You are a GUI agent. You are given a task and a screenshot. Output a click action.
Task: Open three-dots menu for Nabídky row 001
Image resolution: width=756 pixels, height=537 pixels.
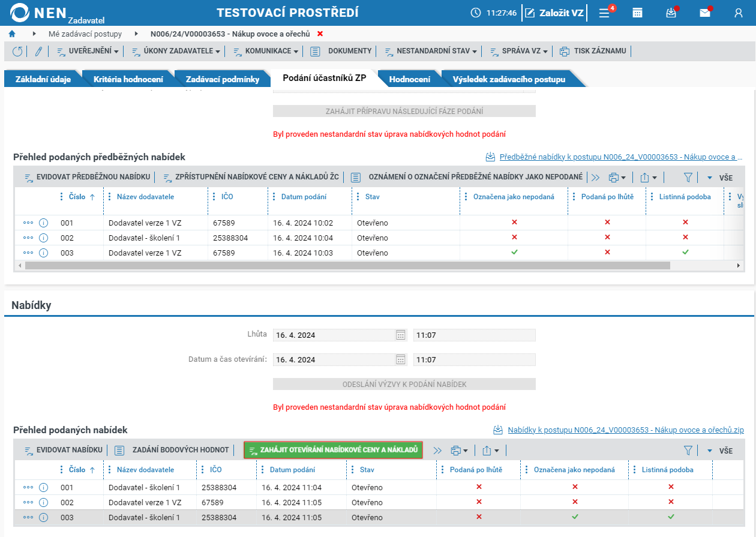tap(28, 488)
